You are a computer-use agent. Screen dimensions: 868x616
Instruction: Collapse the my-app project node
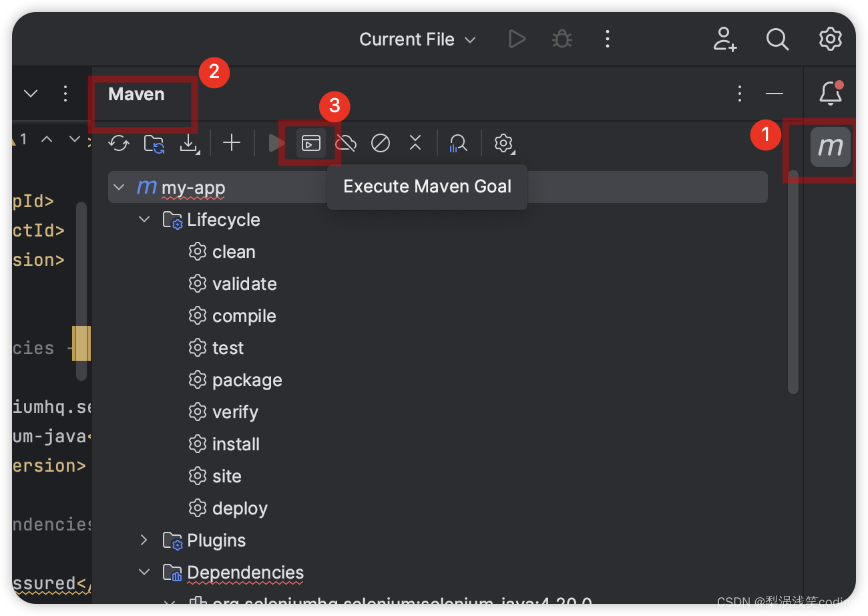120,187
